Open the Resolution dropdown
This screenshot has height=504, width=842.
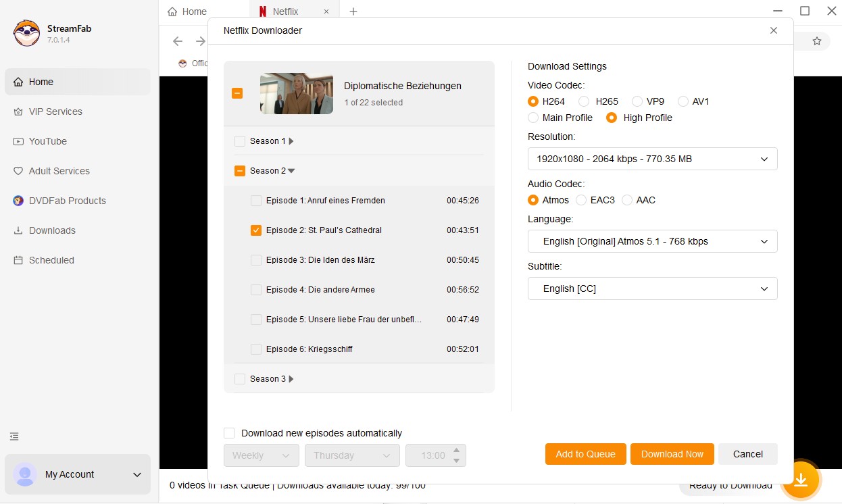(651, 159)
